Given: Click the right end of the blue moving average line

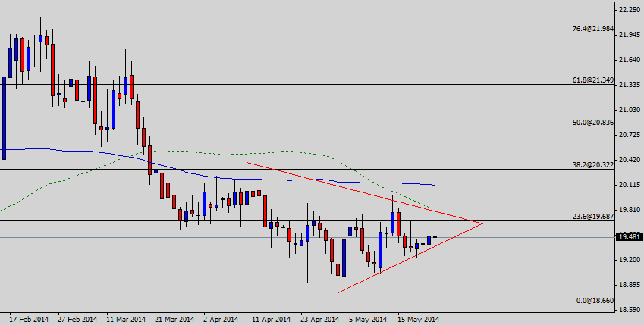Looking at the screenshot, I should 434,185.
